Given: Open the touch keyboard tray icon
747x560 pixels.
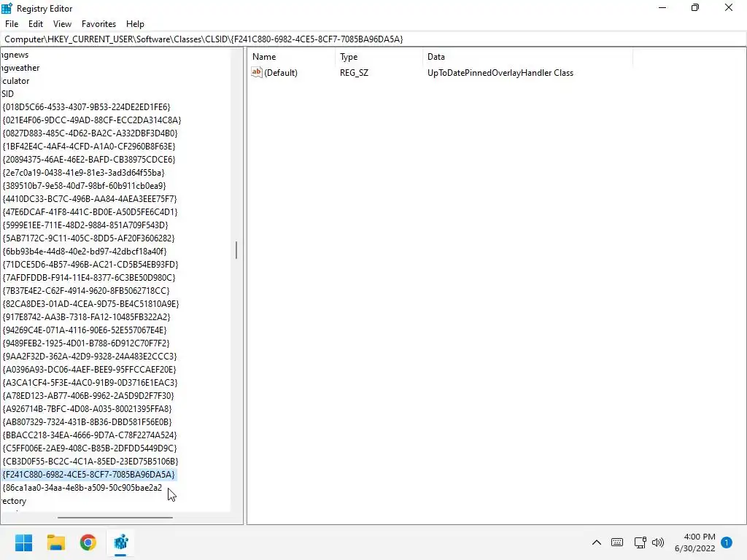Looking at the screenshot, I should (x=617, y=542).
